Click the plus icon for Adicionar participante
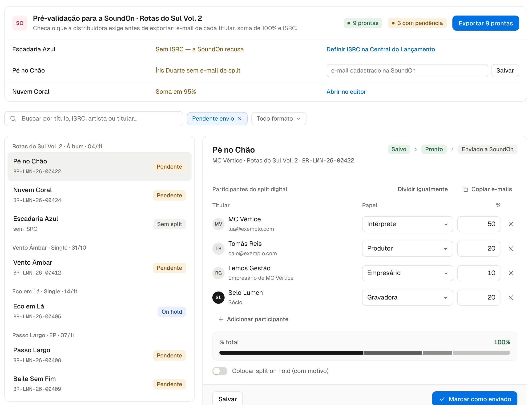 coord(221,319)
